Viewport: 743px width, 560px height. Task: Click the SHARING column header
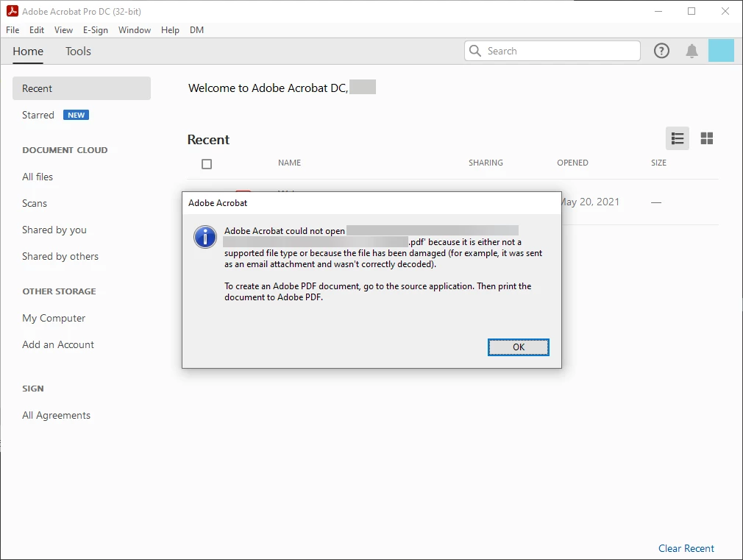pyautogui.click(x=486, y=163)
